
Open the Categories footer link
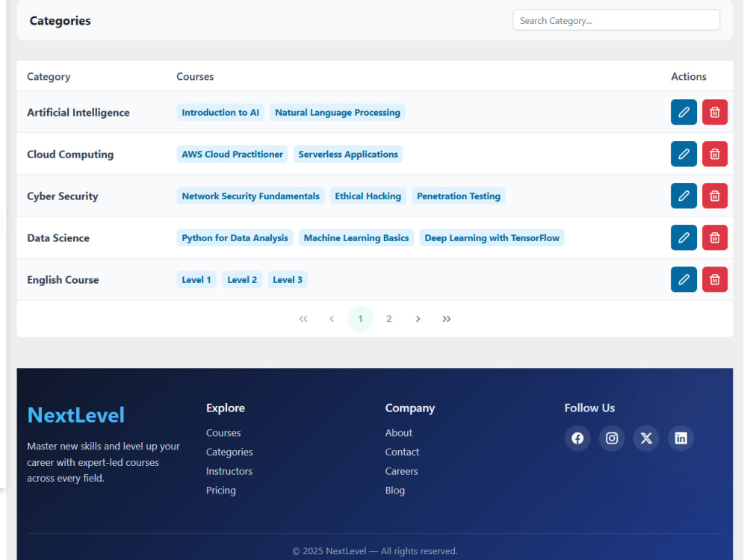(x=229, y=452)
